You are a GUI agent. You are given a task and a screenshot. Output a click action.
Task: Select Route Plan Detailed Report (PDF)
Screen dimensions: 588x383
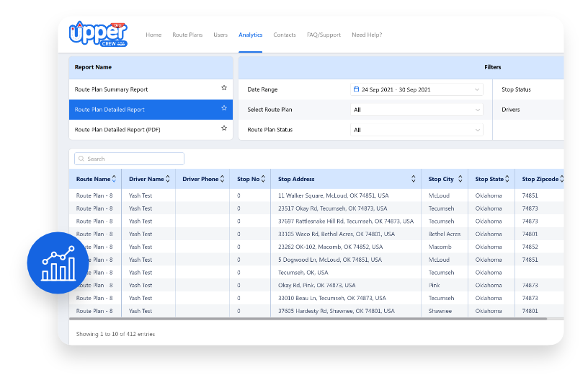click(151, 130)
